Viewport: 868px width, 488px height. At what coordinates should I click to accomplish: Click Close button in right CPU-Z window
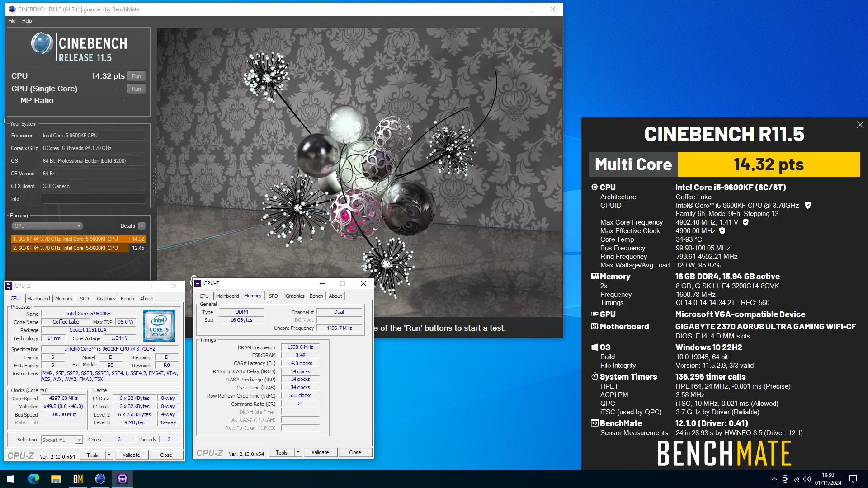coord(355,452)
